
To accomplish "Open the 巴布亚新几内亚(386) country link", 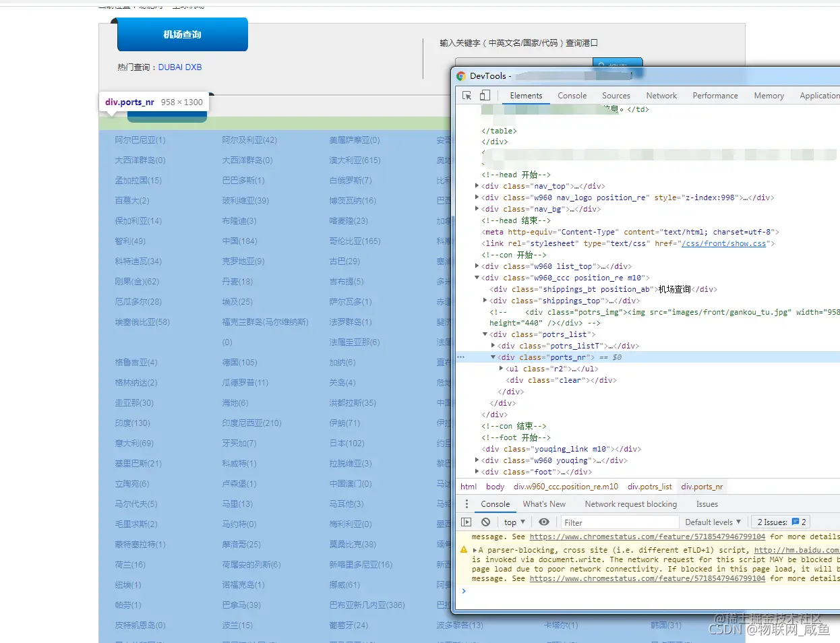I will (x=367, y=605).
